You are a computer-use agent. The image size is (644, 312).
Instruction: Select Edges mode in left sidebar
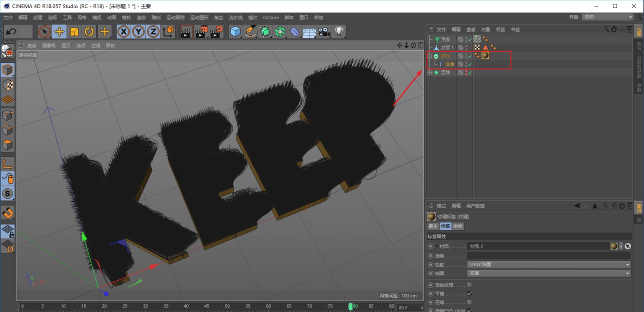tap(8, 130)
